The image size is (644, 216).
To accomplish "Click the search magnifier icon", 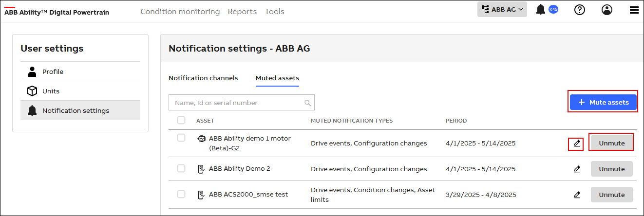I will click(307, 103).
